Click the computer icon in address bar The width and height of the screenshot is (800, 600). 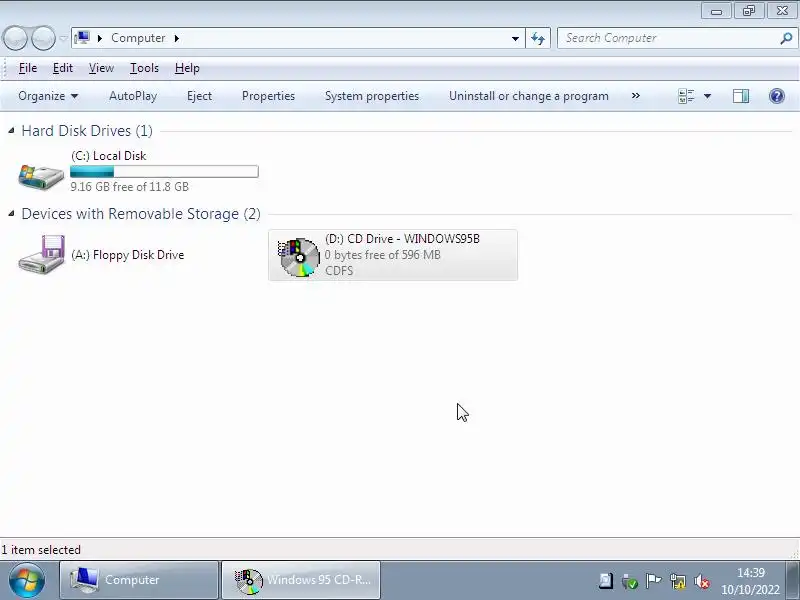(x=82, y=38)
